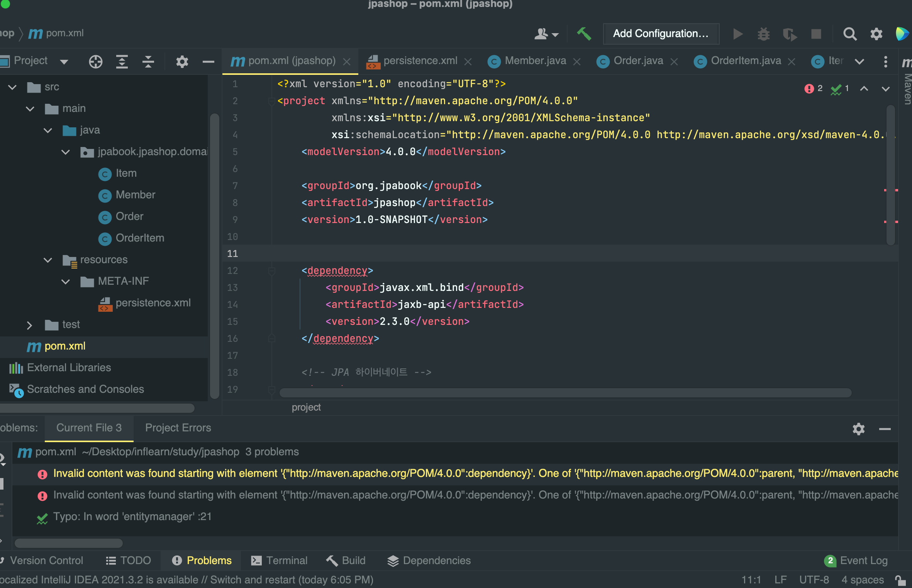This screenshot has width=912, height=588.
Task: Click UTF-8 encoding in status bar
Action: point(814,580)
